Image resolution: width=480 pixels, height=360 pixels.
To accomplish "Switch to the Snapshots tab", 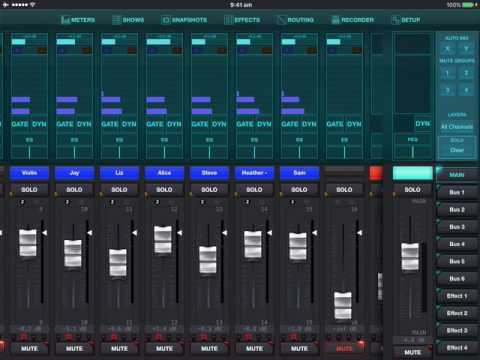I will coord(184,20).
